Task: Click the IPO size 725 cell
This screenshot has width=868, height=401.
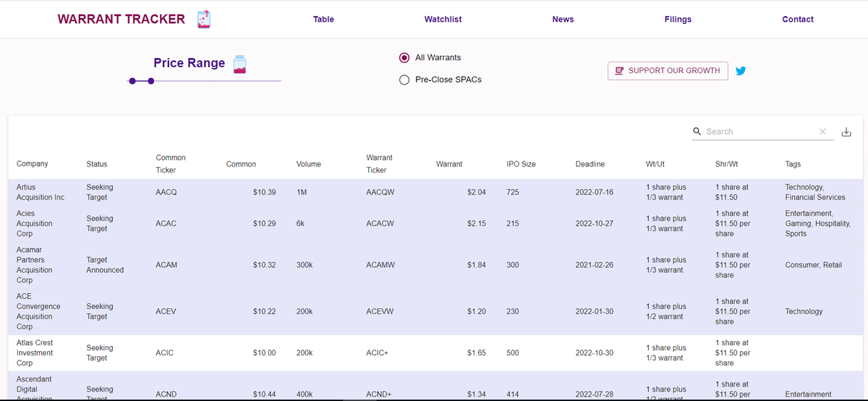Action: [x=513, y=193]
